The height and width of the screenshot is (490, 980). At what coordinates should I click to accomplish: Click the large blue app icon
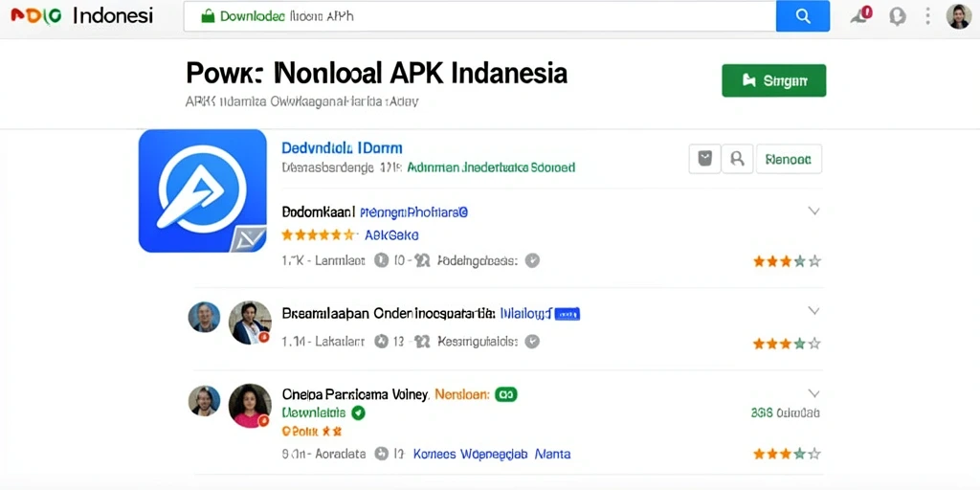point(203,190)
